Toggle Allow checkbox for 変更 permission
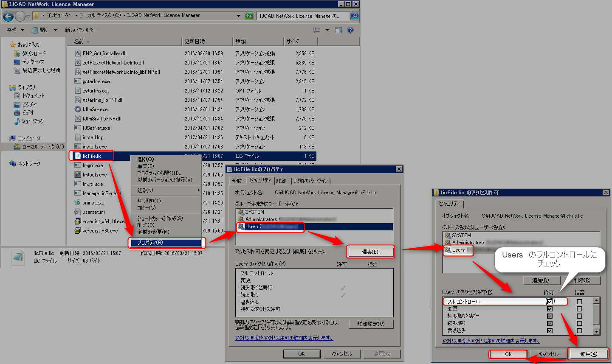612x364 pixels. [550, 309]
